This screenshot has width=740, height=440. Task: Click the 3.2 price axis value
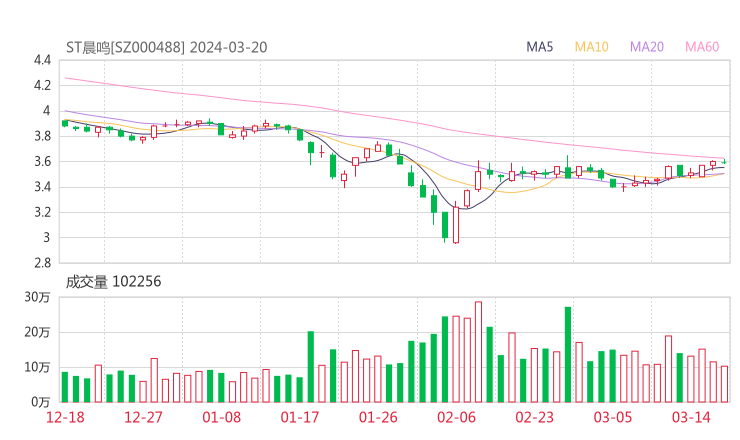[x=42, y=212]
